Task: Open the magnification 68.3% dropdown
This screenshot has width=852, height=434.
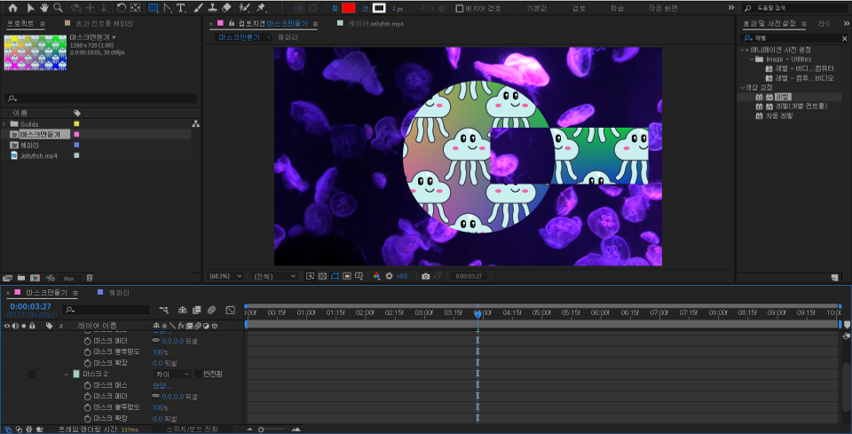Action: click(225, 276)
